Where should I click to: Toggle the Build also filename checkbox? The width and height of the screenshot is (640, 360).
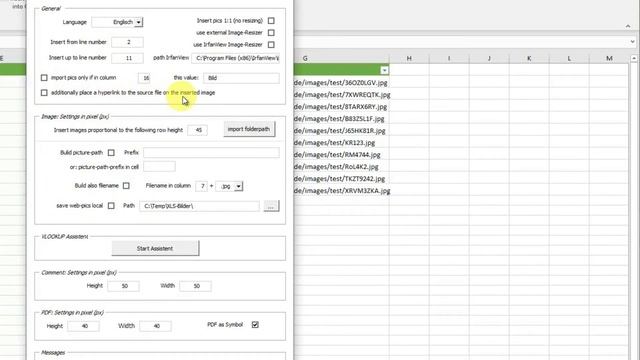(126, 186)
